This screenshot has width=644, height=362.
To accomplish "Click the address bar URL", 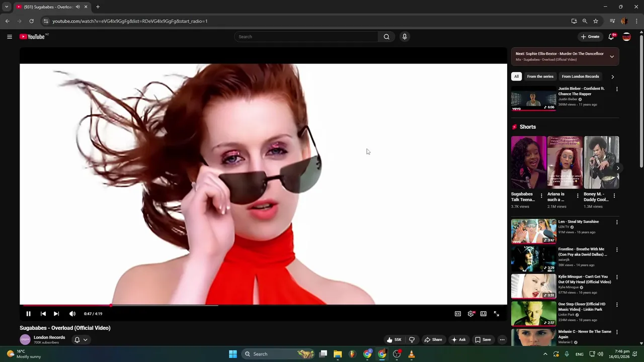I will [130, 21].
